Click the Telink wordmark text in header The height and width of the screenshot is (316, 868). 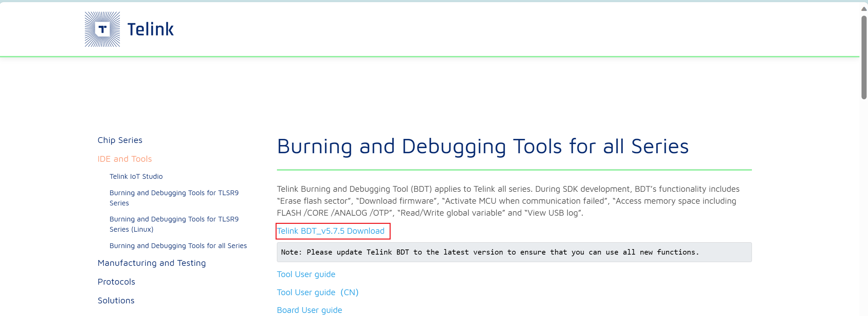(150, 29)
